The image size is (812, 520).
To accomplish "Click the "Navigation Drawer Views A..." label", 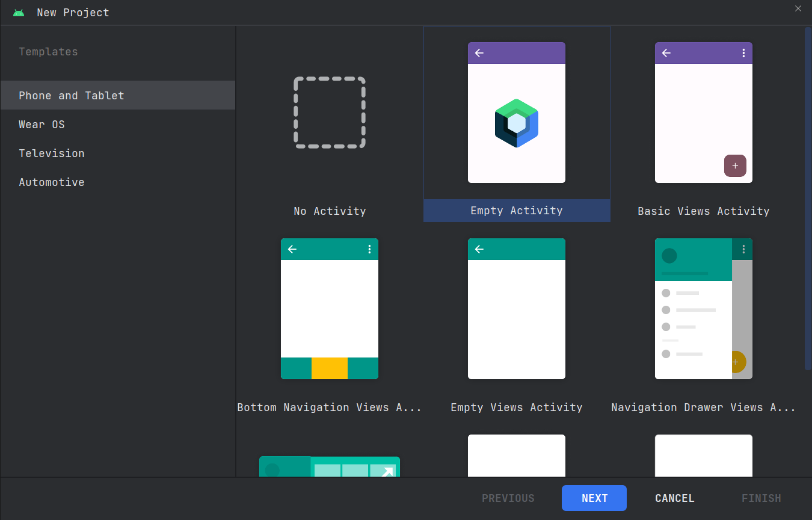I will coord(704,407).
